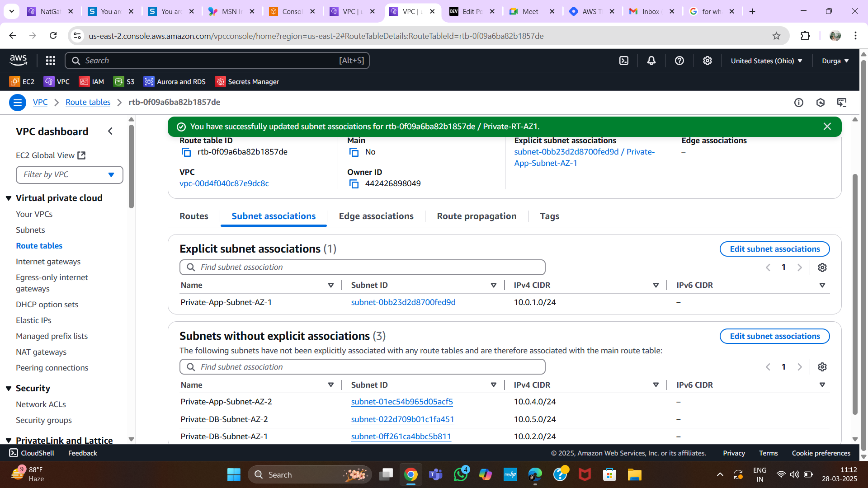Click the sidebar vertical scrollbar
The width and height of the screenshot is (868, 488).
(131, 166)
